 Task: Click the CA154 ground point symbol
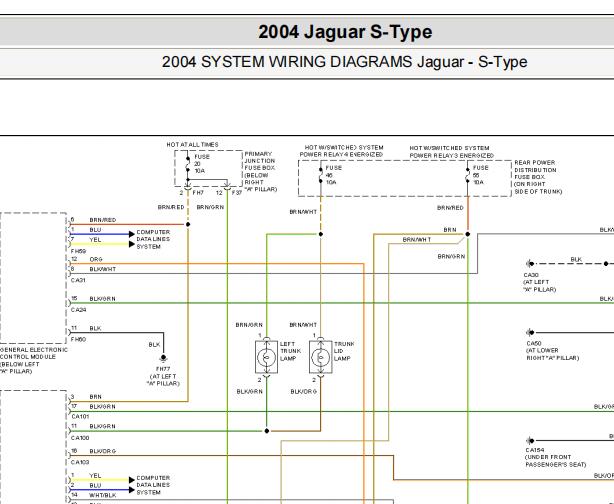(530, 441)
